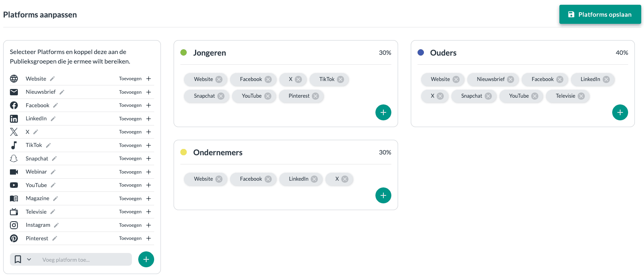Click the Nieuwsbrief chip in Ouders
The width and height of the screenshot is (644, 278).
click(x=490, y=79)
